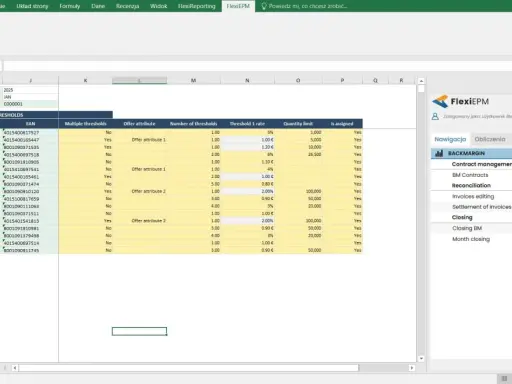512x384 pixels.
Task: Click the threshold rate cell 0.80 €
Action: tap(247, 184)
